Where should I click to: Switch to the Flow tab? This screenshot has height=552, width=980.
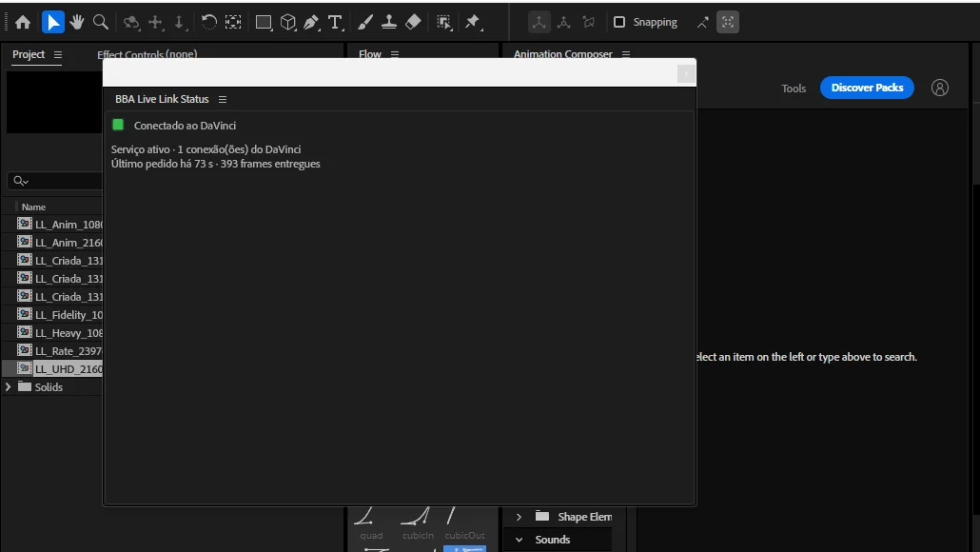pos(370,54)
